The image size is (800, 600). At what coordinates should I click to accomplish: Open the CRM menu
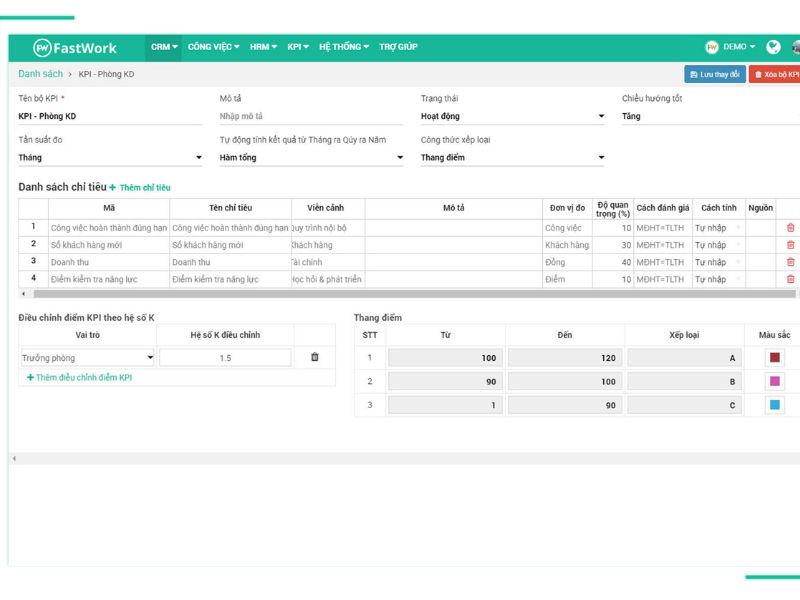pyautogui.click(x=164, y=47)
